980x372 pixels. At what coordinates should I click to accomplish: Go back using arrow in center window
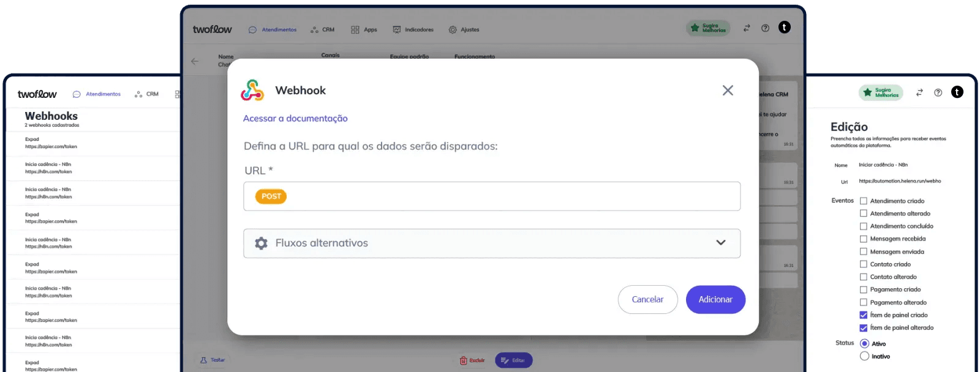pyautogui.click(x=195, y=61)
